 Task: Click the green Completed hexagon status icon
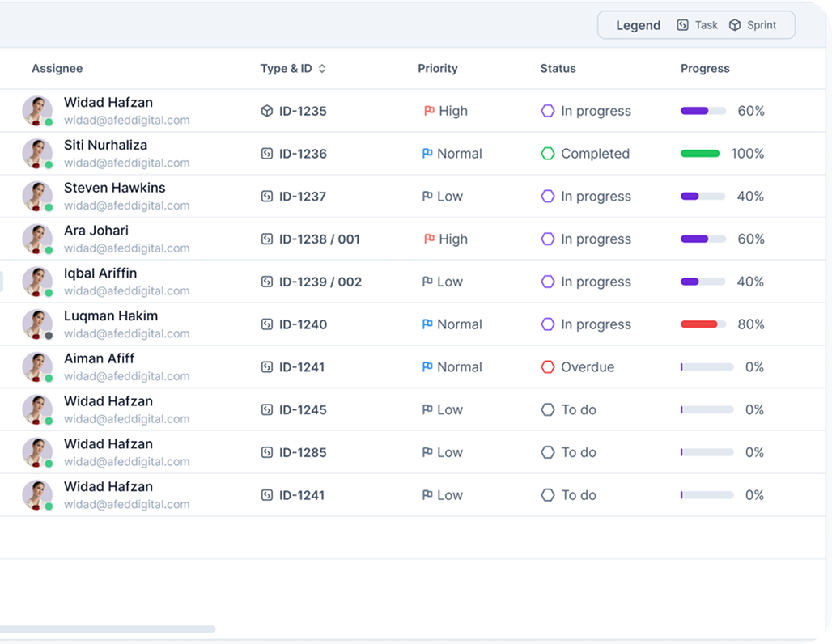548,154
